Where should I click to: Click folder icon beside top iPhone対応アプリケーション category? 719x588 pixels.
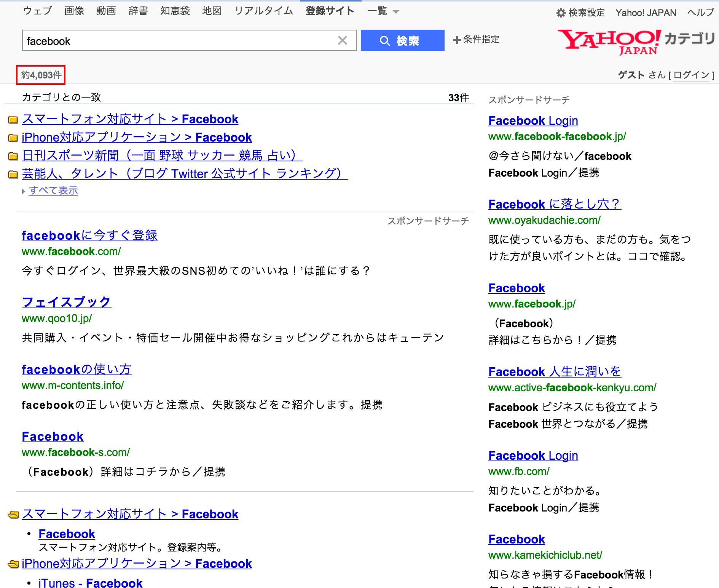click(13, 138)
